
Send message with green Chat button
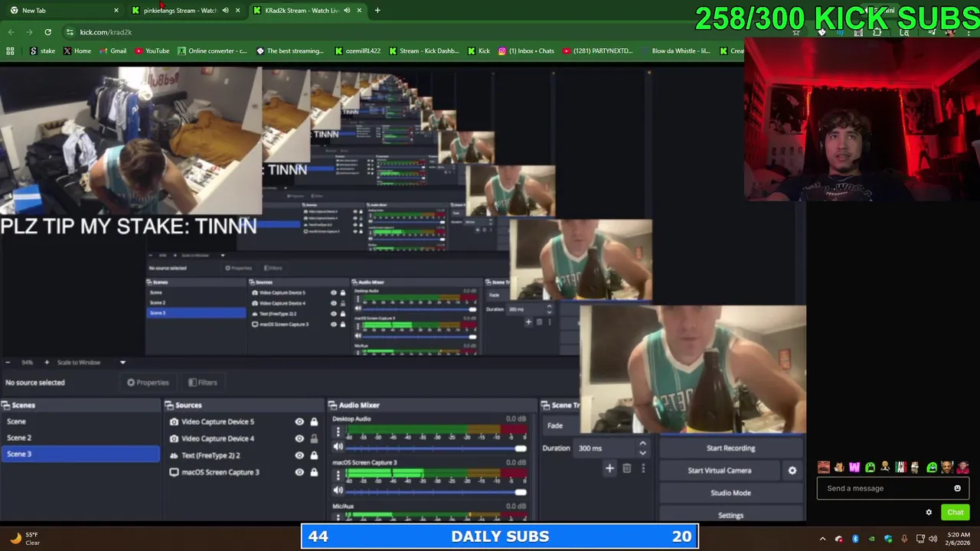[x=955, y=513]
